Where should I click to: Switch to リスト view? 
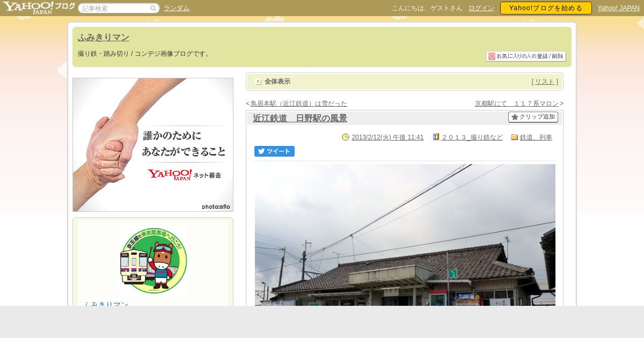click(x=545, y=82)
